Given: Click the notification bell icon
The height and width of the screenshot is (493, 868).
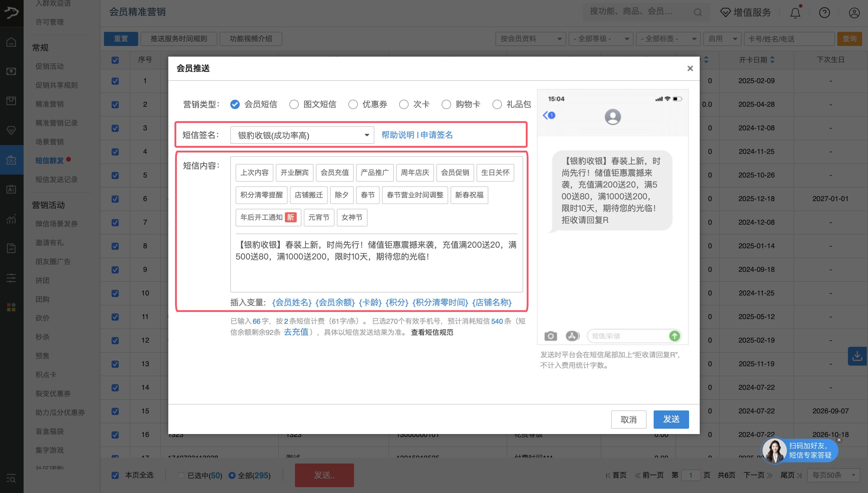Looking at the screenshot, I should pos(795,13).
